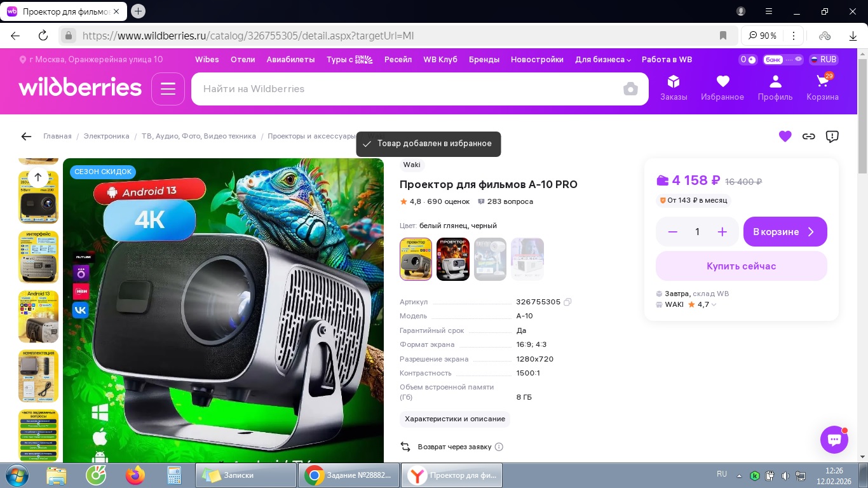Viewport: 868px width, 488px height.
Task: Open the support chat bubble
Action: click(x=834, y=440)
